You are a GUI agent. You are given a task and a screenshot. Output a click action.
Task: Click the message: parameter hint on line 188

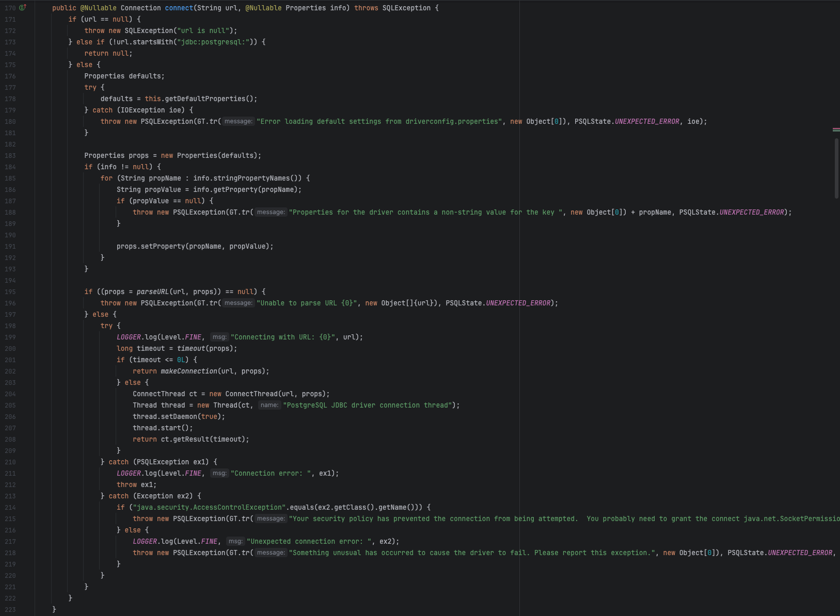pos(272,212)
